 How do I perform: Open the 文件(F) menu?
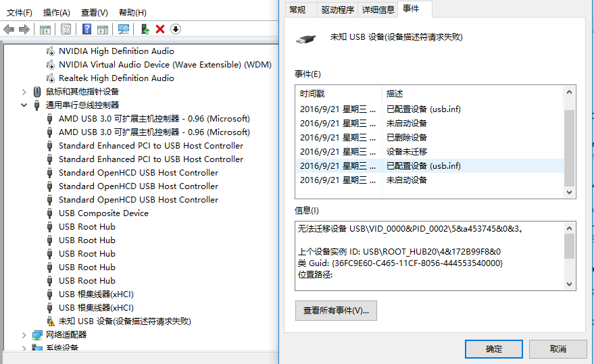(x=20, y=13)
